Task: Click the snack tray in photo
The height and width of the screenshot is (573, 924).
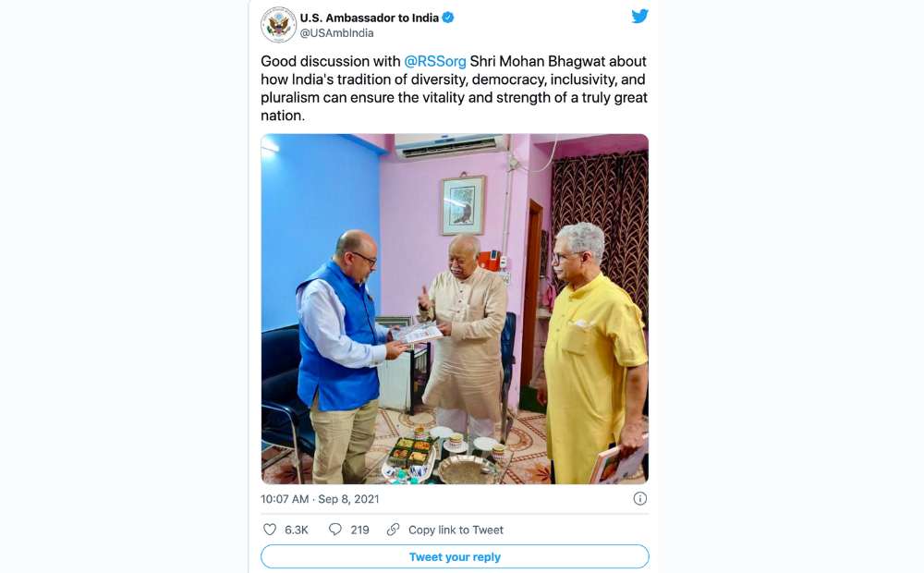Action: (412, 450)
